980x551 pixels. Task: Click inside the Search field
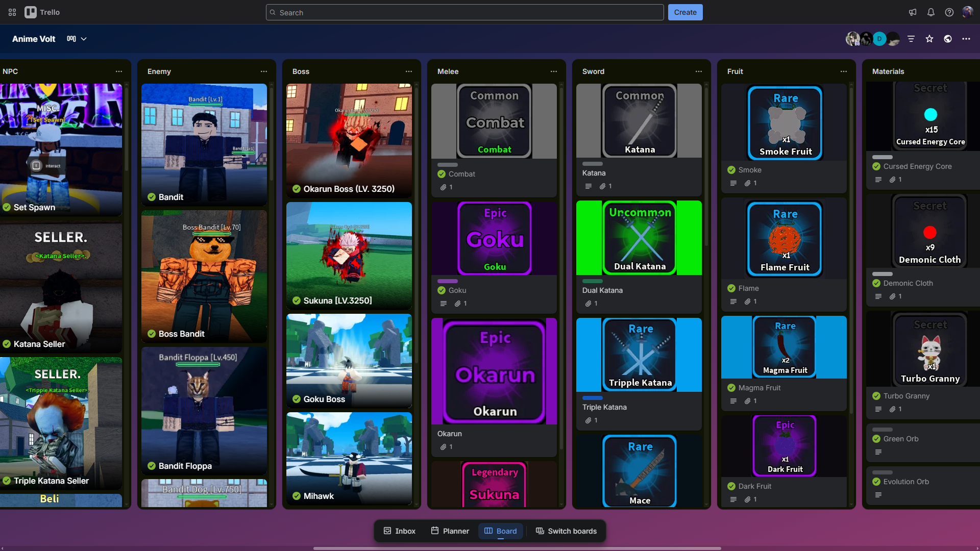tap(463, 12)
